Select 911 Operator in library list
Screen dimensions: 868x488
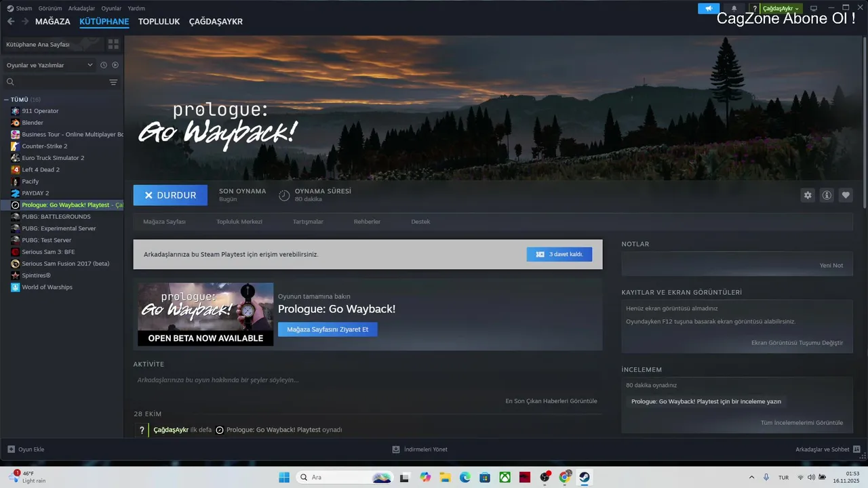(40, 111)
